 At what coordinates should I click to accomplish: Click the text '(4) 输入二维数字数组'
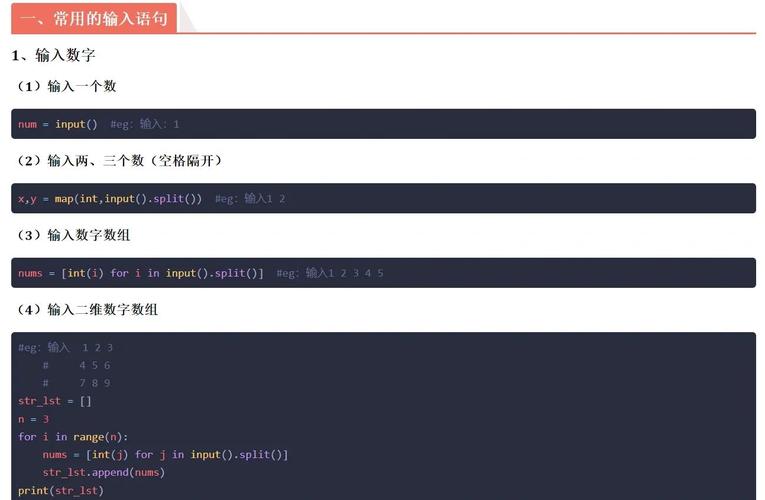pos(86,309)
